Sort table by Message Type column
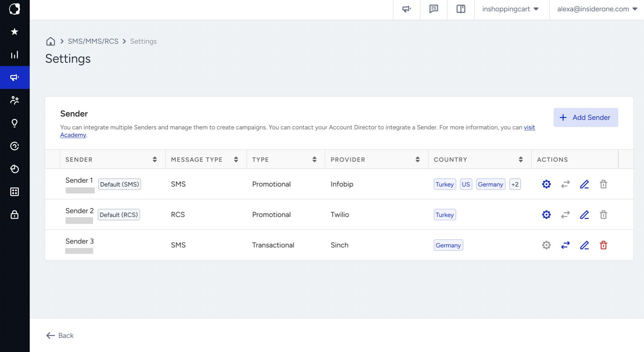Screen dimensions: 644x352 [236, 160]
